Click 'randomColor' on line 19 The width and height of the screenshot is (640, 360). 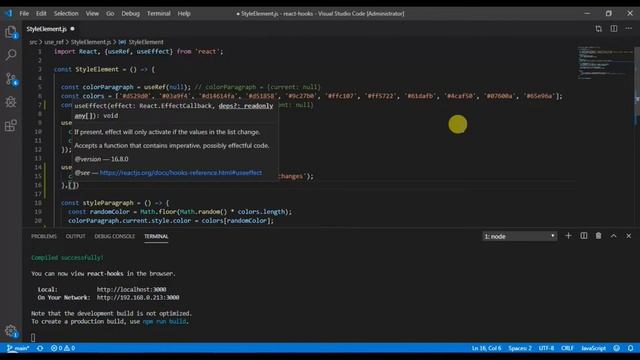109,212
